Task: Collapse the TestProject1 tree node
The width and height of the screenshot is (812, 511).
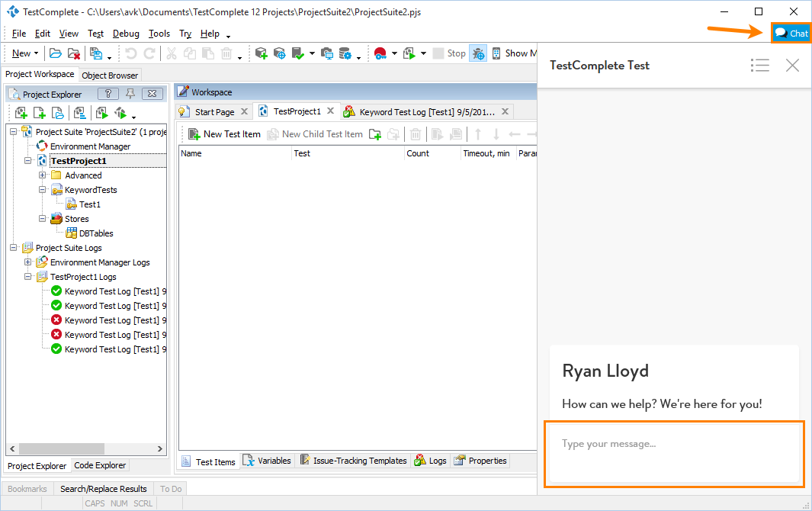Action: [28, 160]
